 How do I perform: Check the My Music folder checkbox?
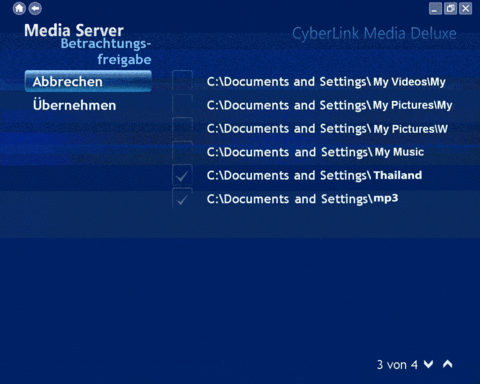point(182,151)
